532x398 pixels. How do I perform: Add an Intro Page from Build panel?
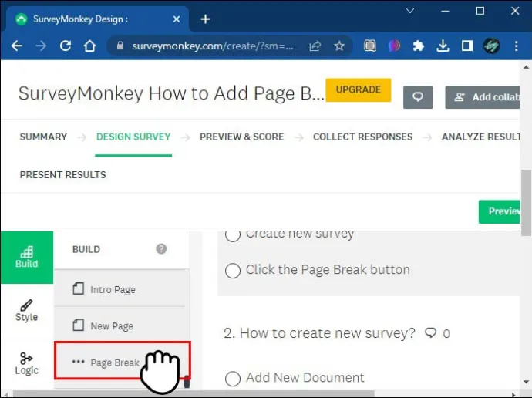(x=120, y=289)
